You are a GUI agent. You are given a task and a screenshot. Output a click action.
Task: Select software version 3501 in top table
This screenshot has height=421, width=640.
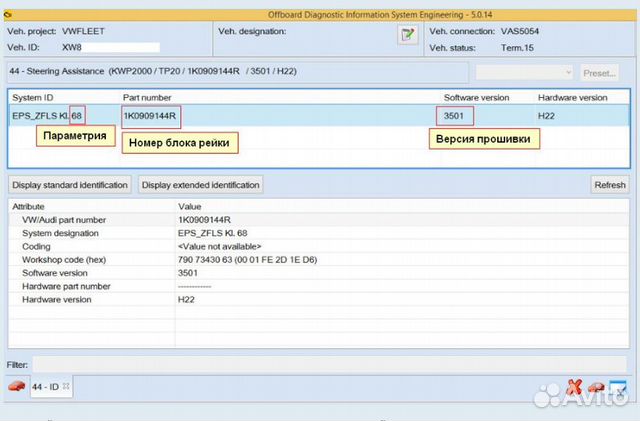(x=453, y=116)
